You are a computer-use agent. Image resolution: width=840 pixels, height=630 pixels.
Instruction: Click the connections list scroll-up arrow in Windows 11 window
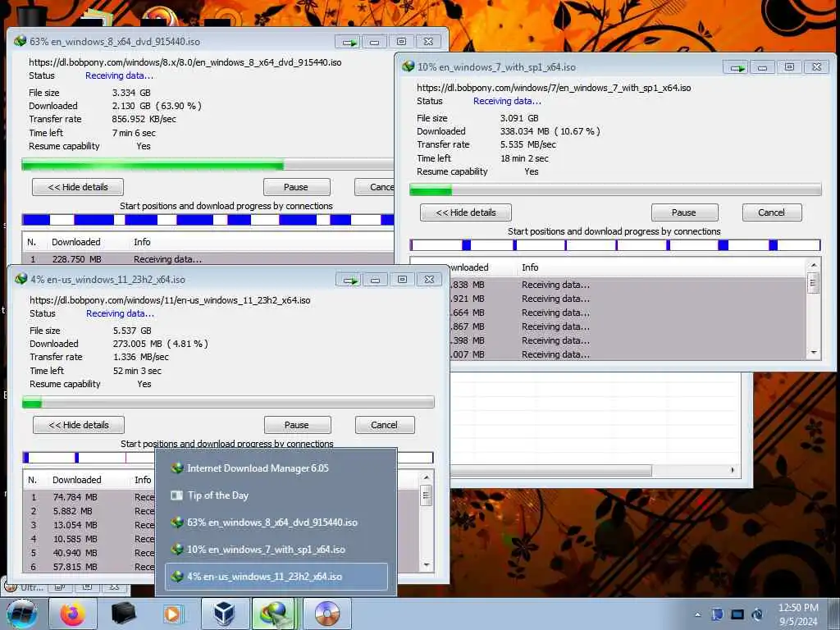tap(427, 478)
